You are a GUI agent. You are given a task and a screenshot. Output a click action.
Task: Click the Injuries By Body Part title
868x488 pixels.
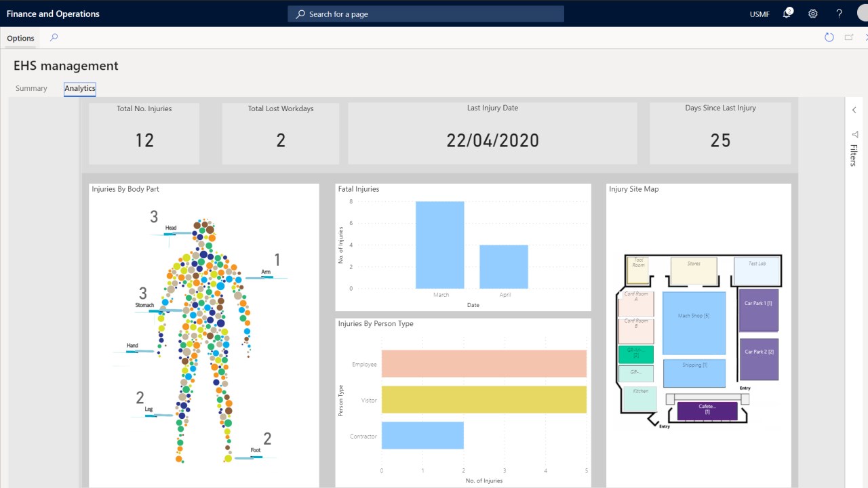(125, 189)
